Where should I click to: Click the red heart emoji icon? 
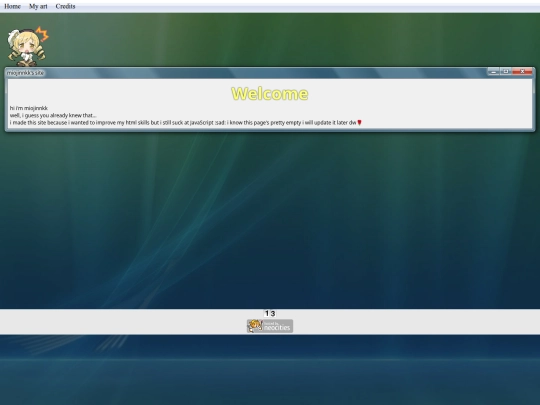360,122
